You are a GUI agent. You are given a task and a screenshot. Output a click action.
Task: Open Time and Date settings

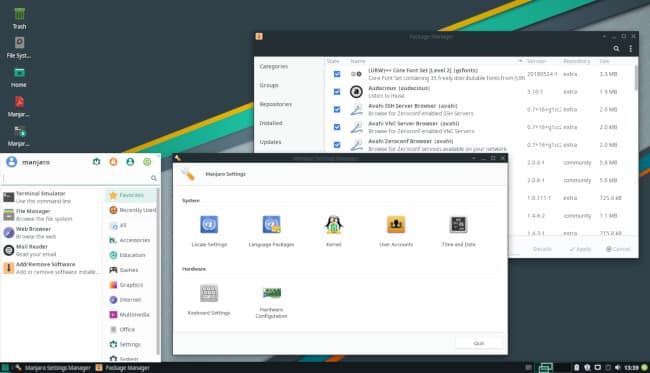[458, 231]
